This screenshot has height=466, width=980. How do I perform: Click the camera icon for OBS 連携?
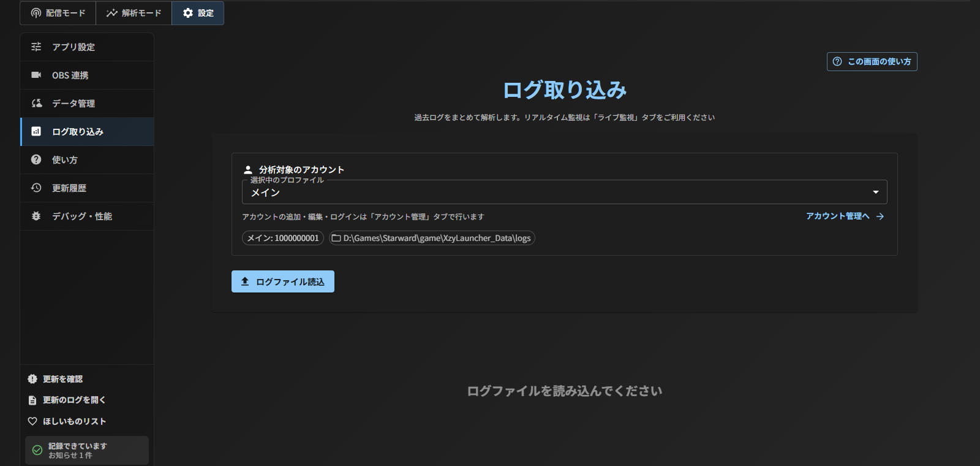(x=36, y=75)
